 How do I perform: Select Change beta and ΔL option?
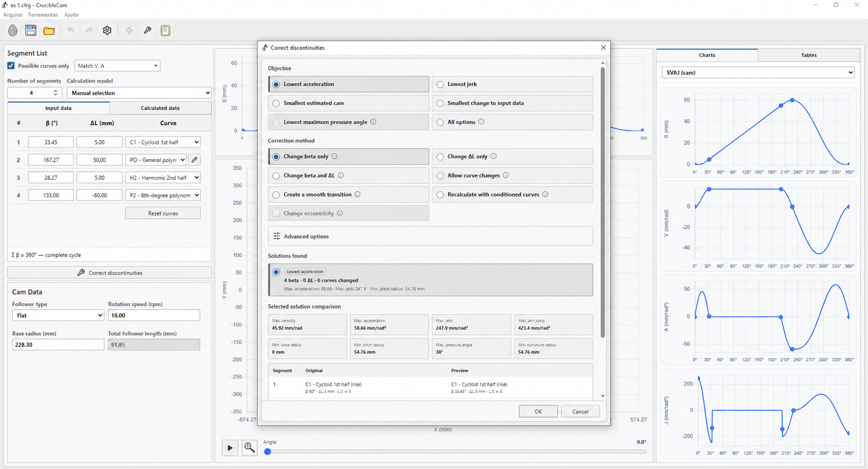(x=349, y=175)
